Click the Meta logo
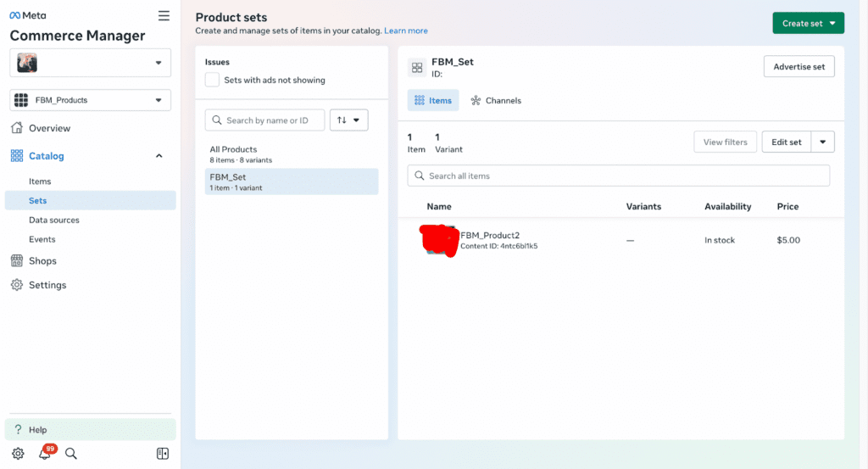This screenshot has height=469, width=868. (28, 15)
